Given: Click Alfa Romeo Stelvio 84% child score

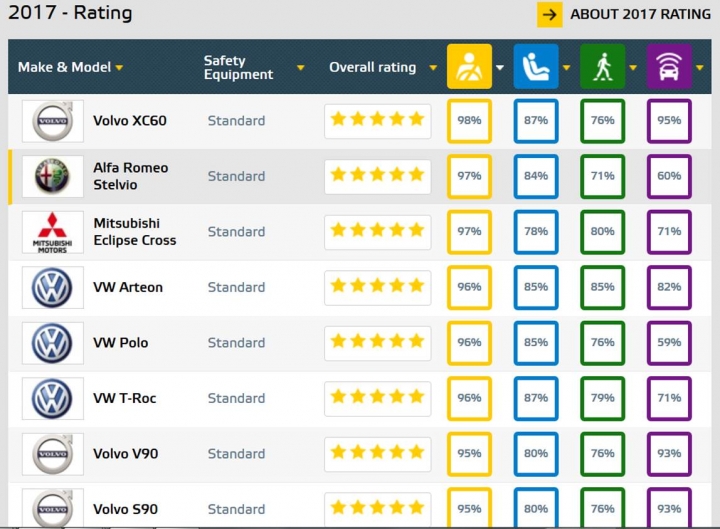Looking at the screenshot, I should pyautogui.click(x=536, y=176).
